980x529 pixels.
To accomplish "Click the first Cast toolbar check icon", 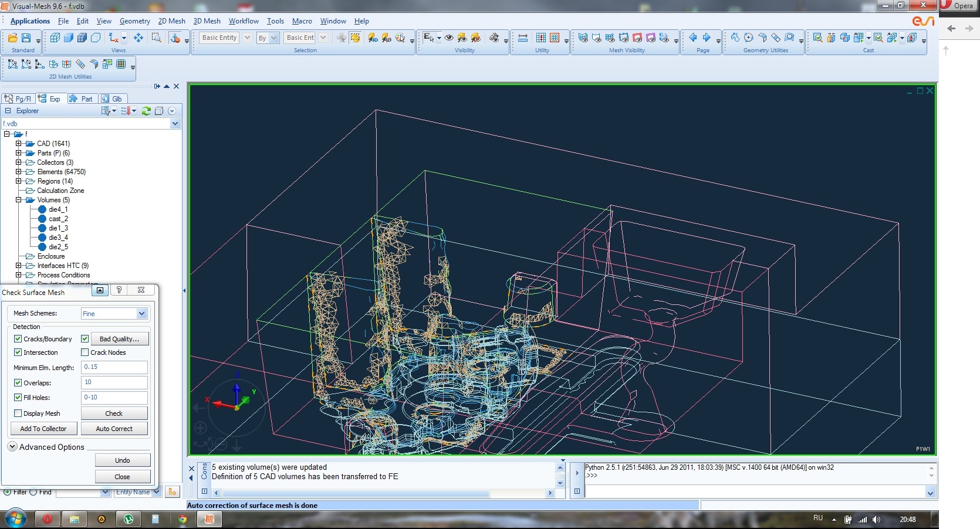I will (x=818, y=38).
